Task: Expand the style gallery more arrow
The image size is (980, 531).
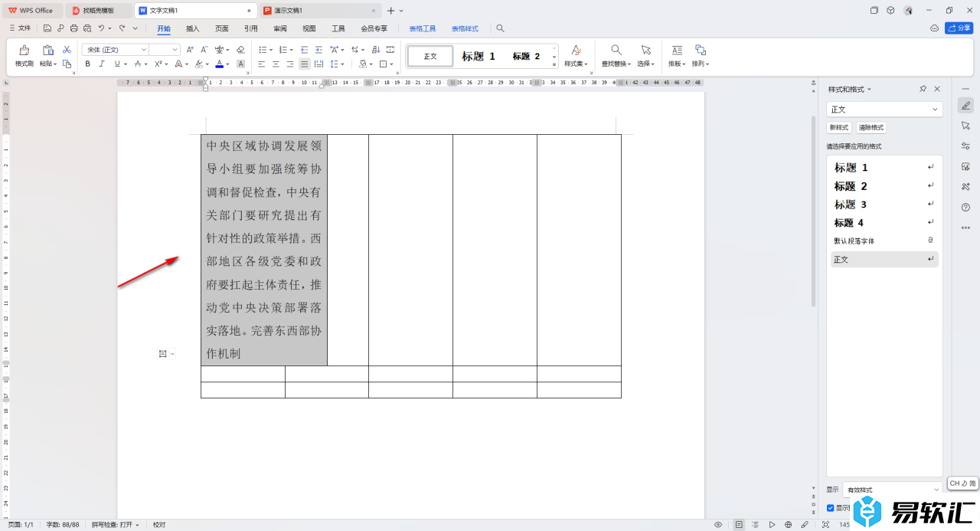Action: click(554, 66)
